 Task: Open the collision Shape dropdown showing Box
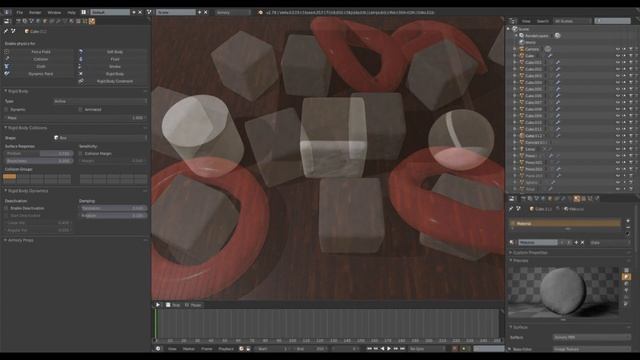point(100,138)
